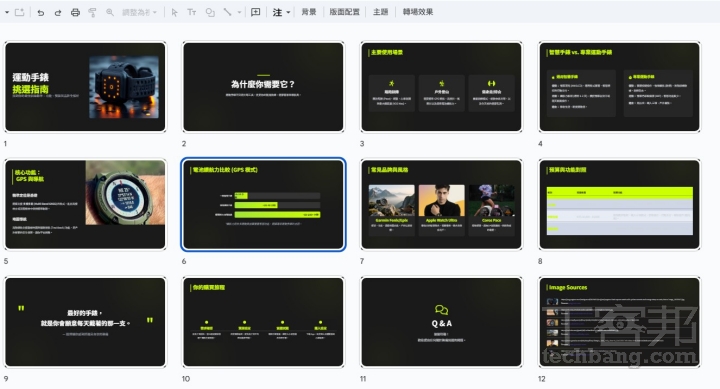Select slide 9 quote thumbnail
Viewport: 720px width, 389px height.
pos(85,322)
